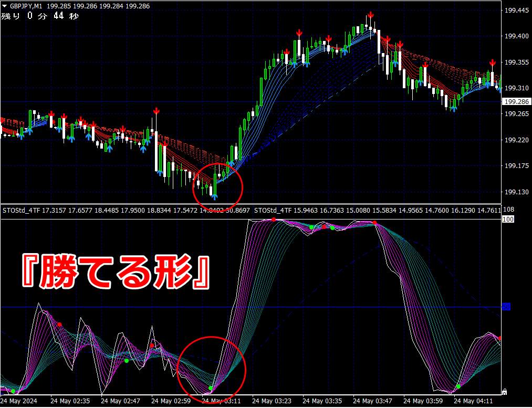Click the 24 May 02:35 time label
This screenshot has width=532, height=408.
click(x=70, y=401)
